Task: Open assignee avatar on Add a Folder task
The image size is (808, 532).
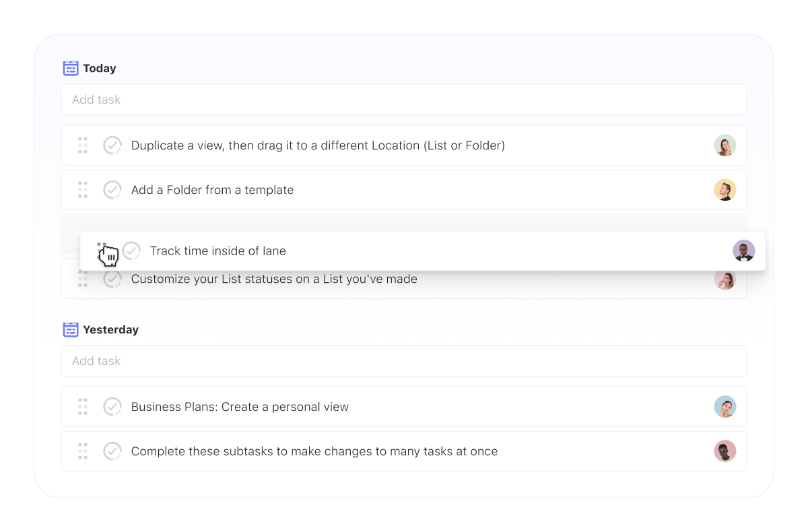Action: tap(725, 190)
